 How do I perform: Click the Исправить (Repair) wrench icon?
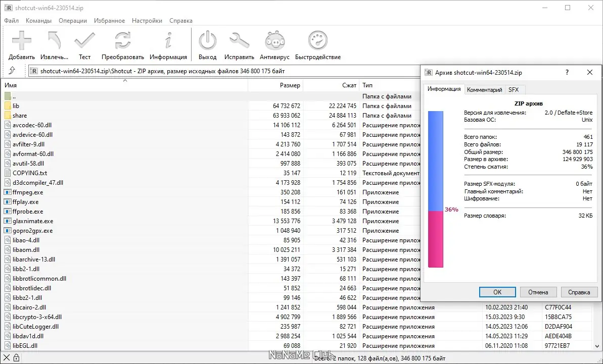pos(239,40)
